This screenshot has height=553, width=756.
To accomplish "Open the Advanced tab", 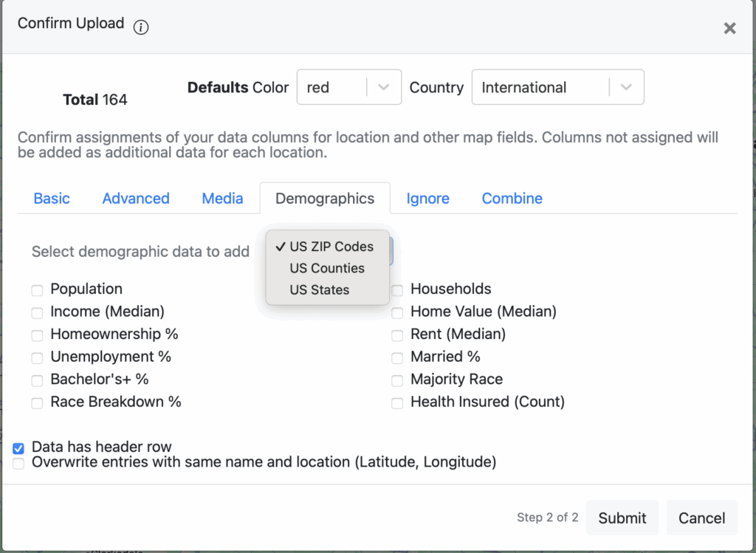I will tap(136, 198).
